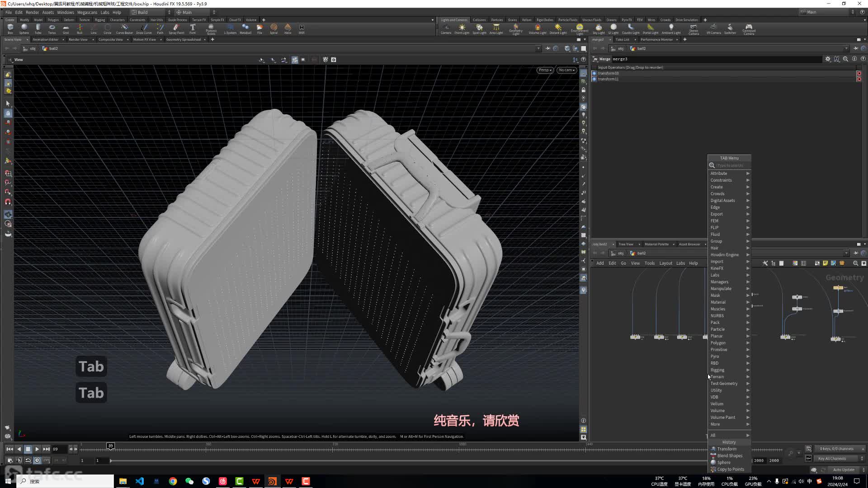The width and height of the screenshot is (868, 488).
Task: Add a Spot Light from the shelf
Action: [x=479, y=29]
